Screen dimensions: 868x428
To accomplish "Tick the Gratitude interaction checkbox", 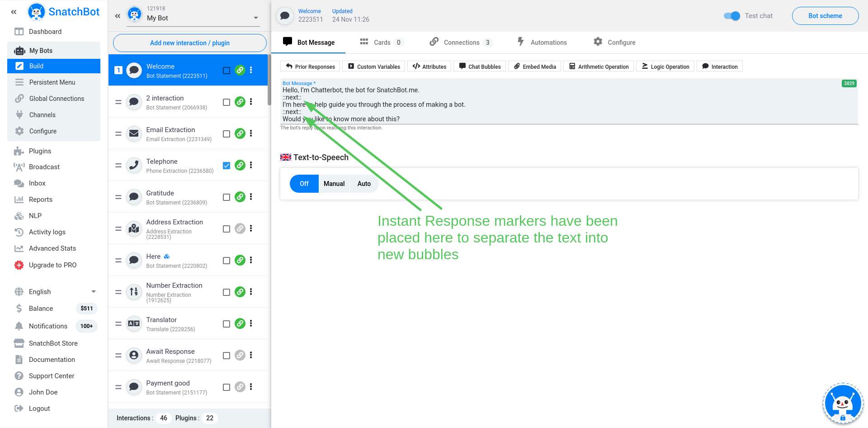I will pyautogui.click(x=226, y=197).
